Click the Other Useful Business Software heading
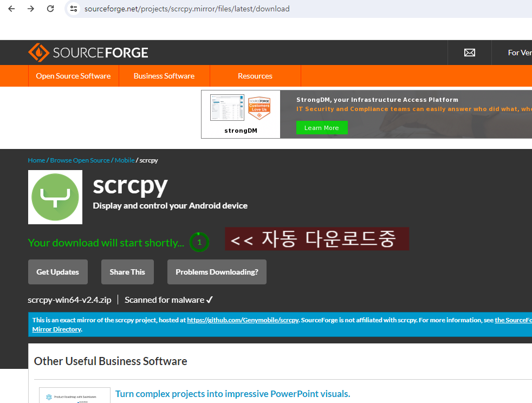 point(111,361)
